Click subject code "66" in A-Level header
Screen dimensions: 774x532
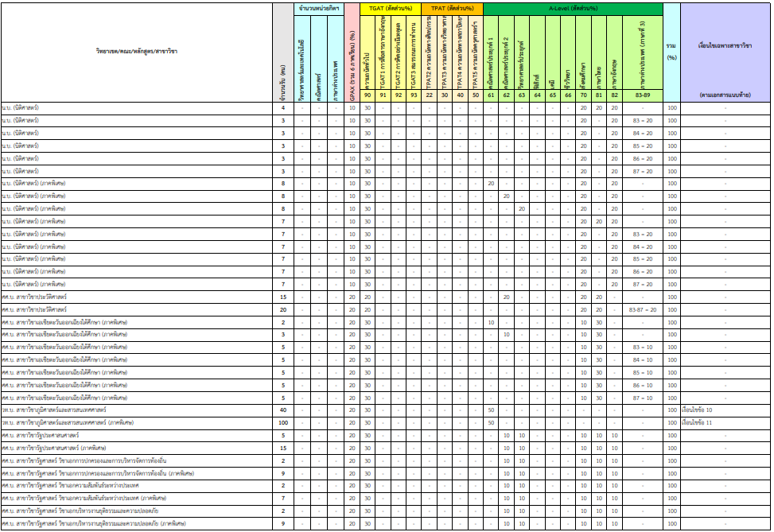pos(568,95)
